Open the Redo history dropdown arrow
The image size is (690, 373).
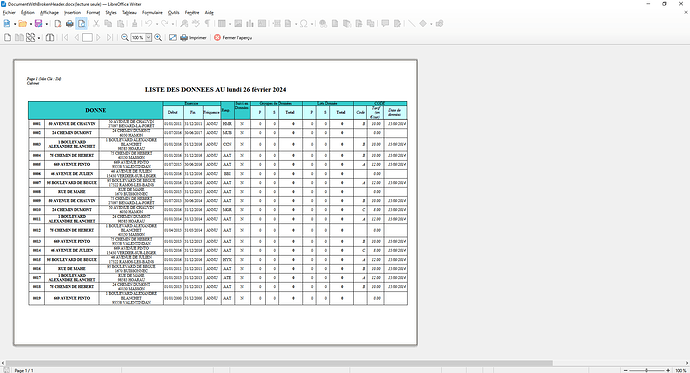(x=173, y=24)
